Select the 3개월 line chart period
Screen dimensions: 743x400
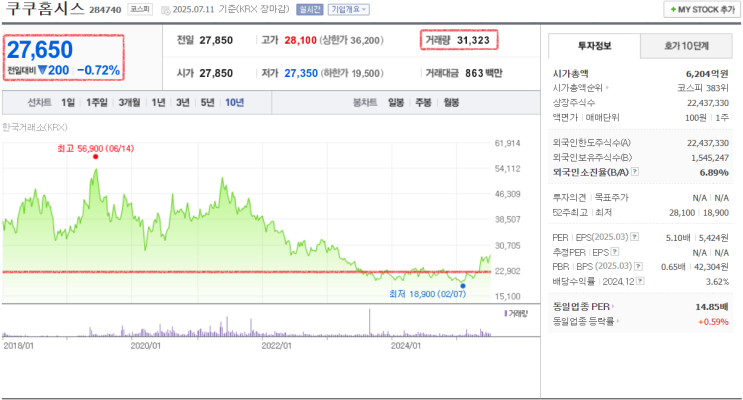point(129,102)
